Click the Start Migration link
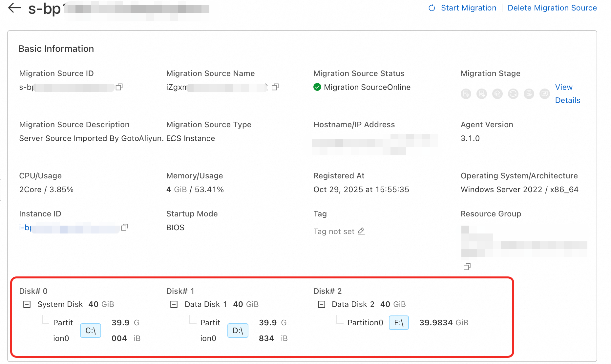This screenshot has height=364, width=611. (x=468, y=8)
